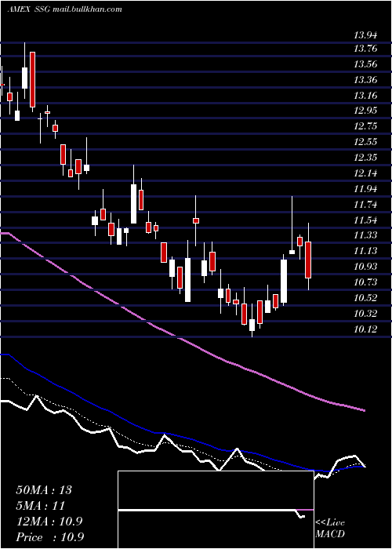Click the 10.12 price axis label
The width and height of the screenshot is (392, 549).
coord(365,329)
